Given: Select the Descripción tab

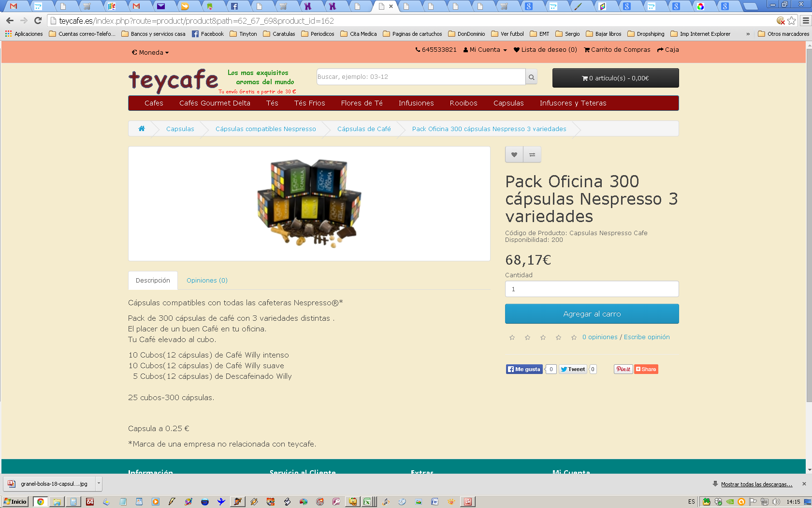Looking at the screenshot, I should click(153, 281).
